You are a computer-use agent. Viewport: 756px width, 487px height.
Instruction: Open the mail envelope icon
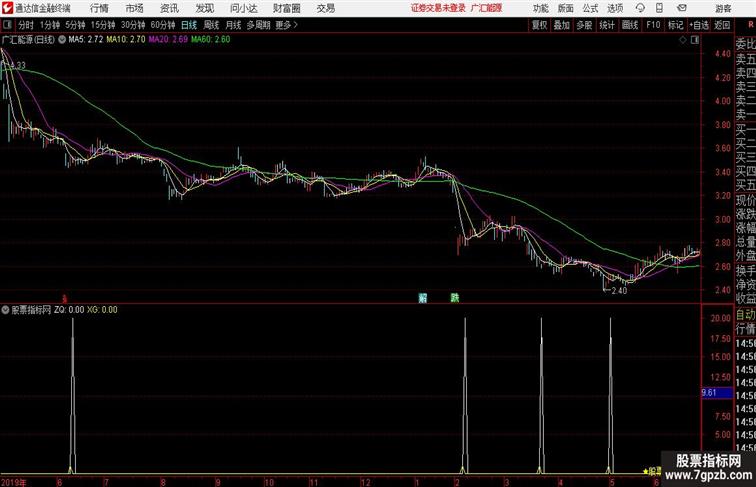coord(682,8)
